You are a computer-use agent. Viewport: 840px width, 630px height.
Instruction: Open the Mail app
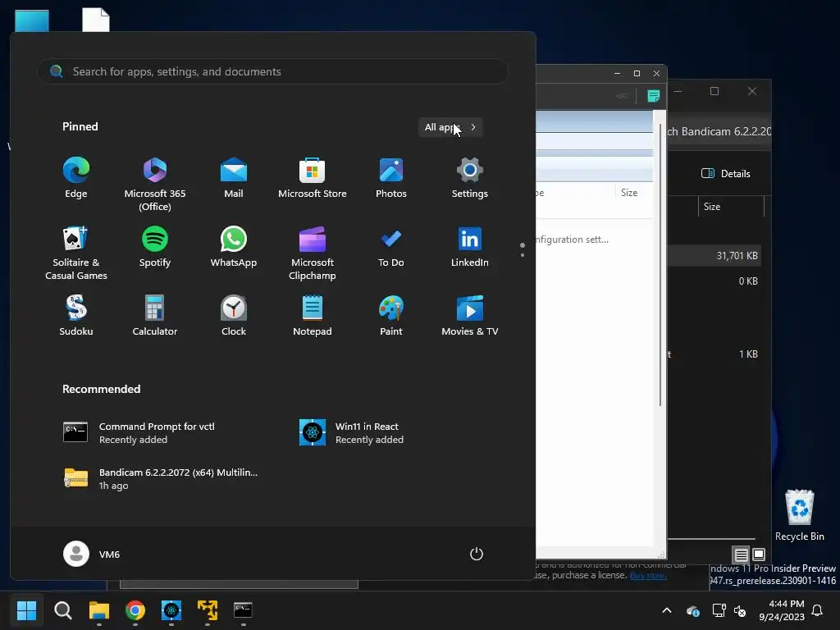pyautogui.click(x=234, y=178)
